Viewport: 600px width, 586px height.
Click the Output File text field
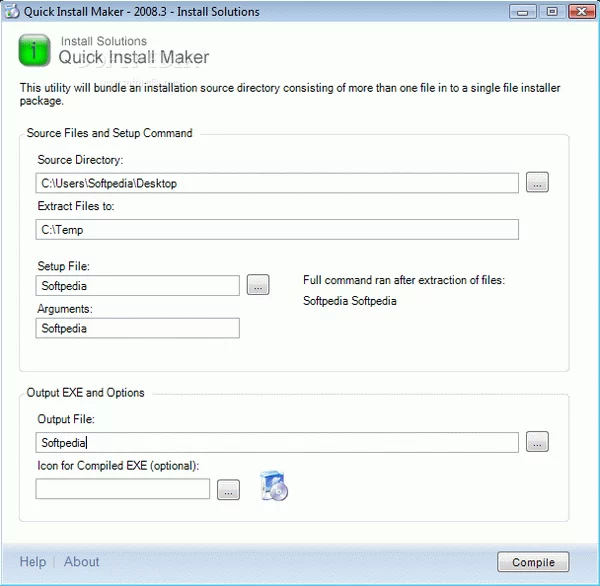point(277,442)
